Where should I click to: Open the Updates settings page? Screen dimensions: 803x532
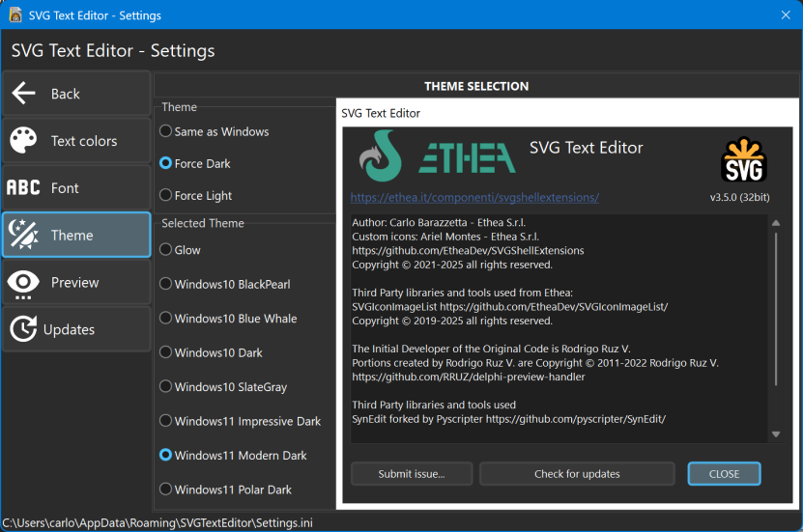tap(76, 329)
